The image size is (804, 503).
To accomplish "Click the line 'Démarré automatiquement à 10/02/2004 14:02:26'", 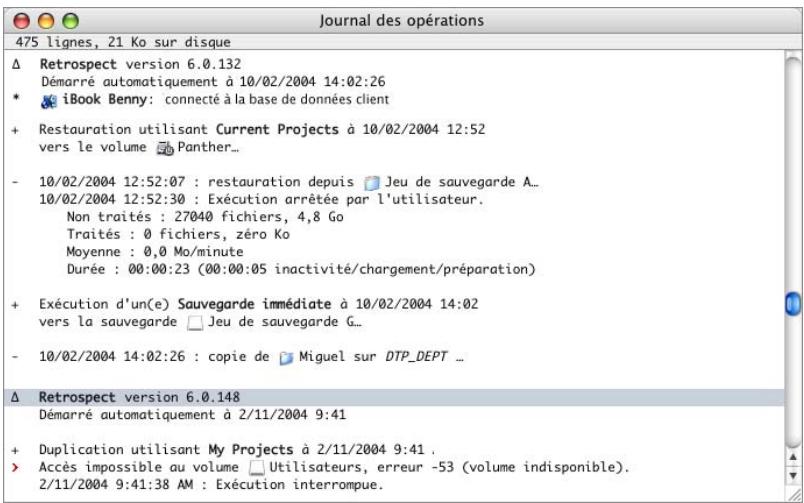I will click(x=213, y=82).
